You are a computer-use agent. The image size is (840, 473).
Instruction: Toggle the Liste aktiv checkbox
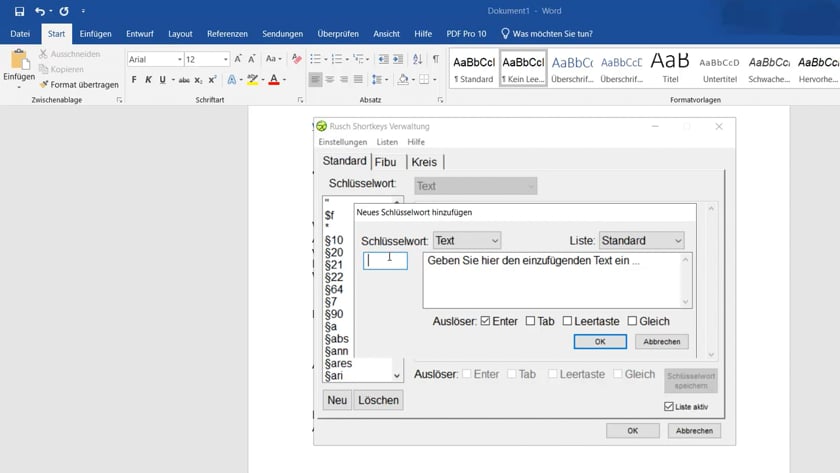669,406
